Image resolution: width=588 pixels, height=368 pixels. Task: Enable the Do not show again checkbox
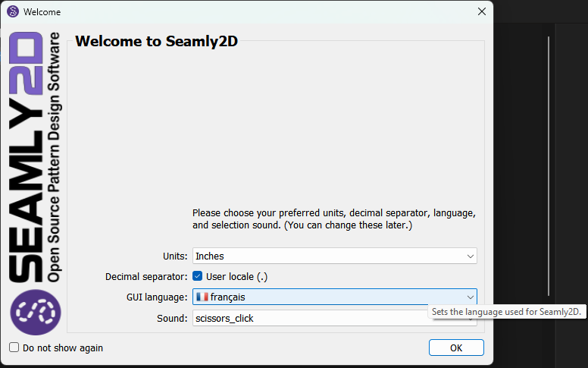[14, 348]
